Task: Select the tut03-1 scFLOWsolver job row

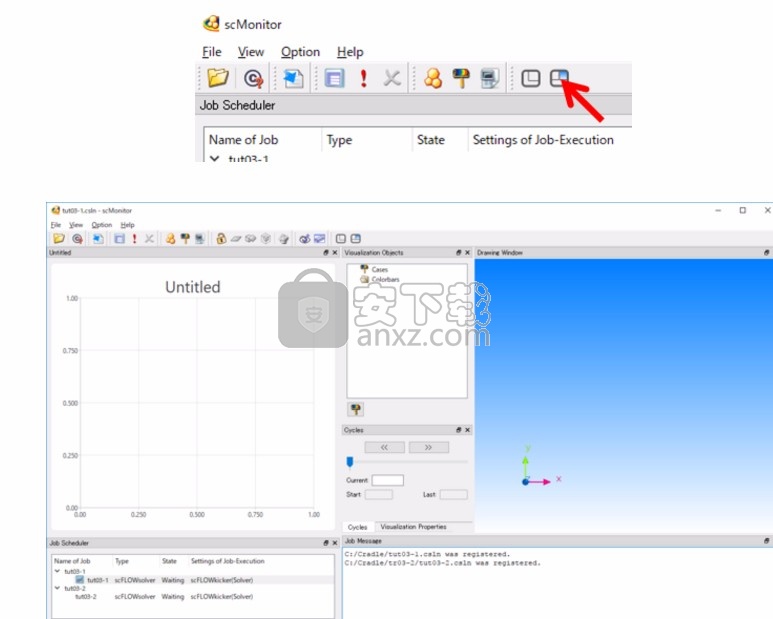Action: pyautogui.click(x=193, y=580)
